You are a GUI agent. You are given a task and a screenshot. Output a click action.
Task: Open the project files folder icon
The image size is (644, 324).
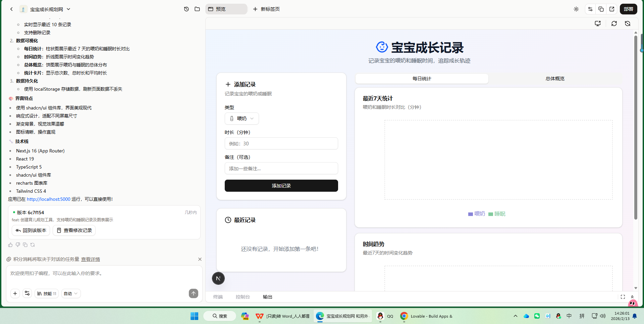(x=197, y=9)
